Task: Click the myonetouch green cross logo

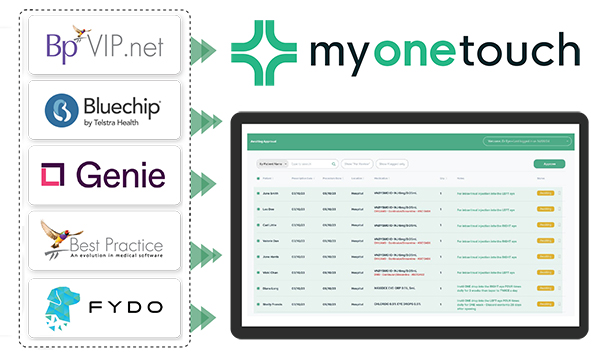Action: tap(264, 53)
